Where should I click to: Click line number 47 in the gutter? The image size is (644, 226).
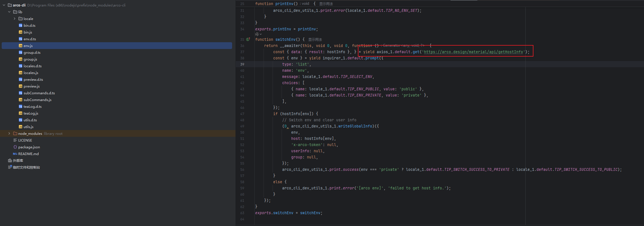pos(242,114)
